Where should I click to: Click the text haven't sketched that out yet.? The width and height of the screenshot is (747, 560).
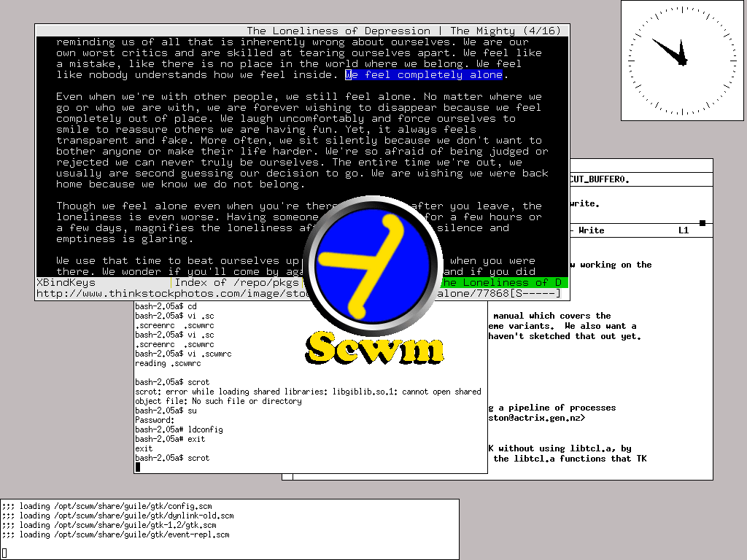click(x=565, y=336)
